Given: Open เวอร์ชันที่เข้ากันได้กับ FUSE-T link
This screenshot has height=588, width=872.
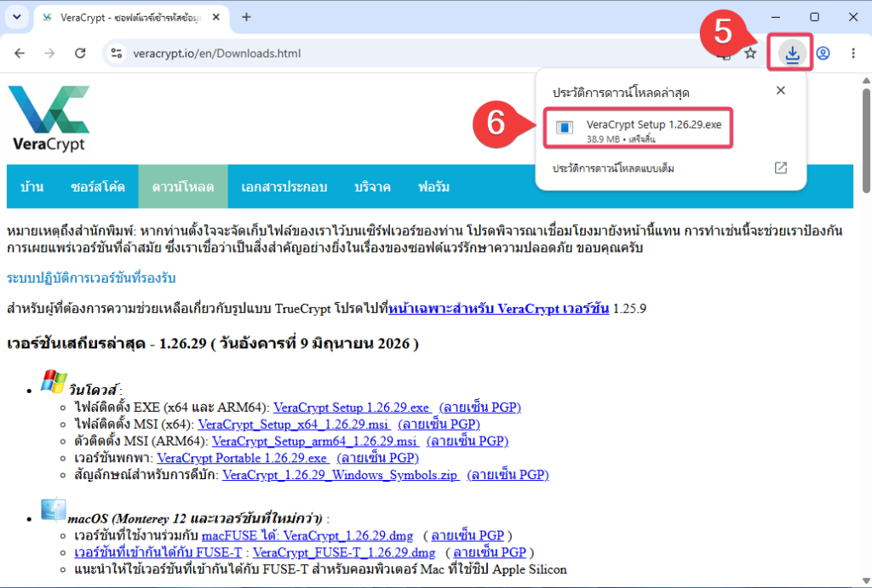Looking at the screenshot, I should click(158, 552).
